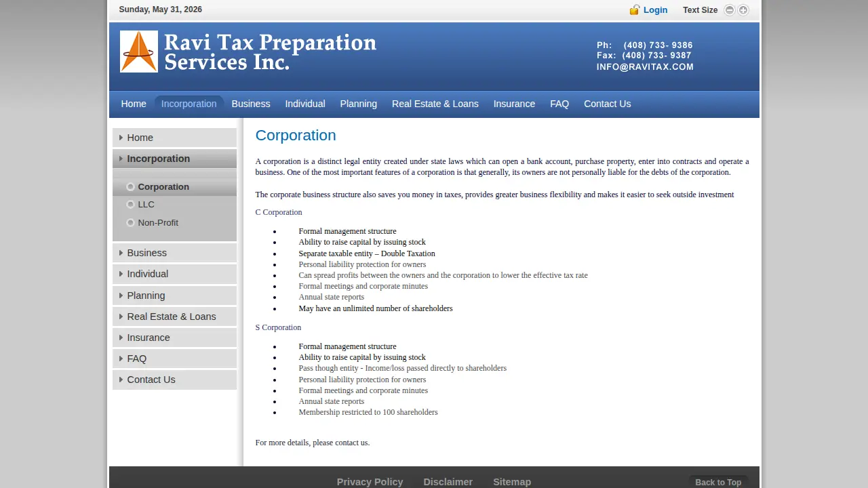Select the Non-Profit bullet in the sidebar
Screen dimensions: 868x488
coord(130,223)
